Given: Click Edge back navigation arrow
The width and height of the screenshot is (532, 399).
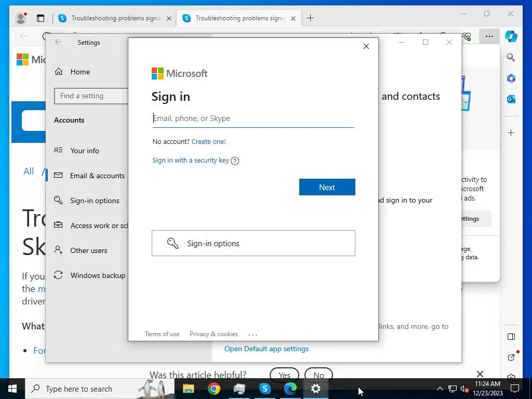Looking at the screenshot, I should click(24, 36).
